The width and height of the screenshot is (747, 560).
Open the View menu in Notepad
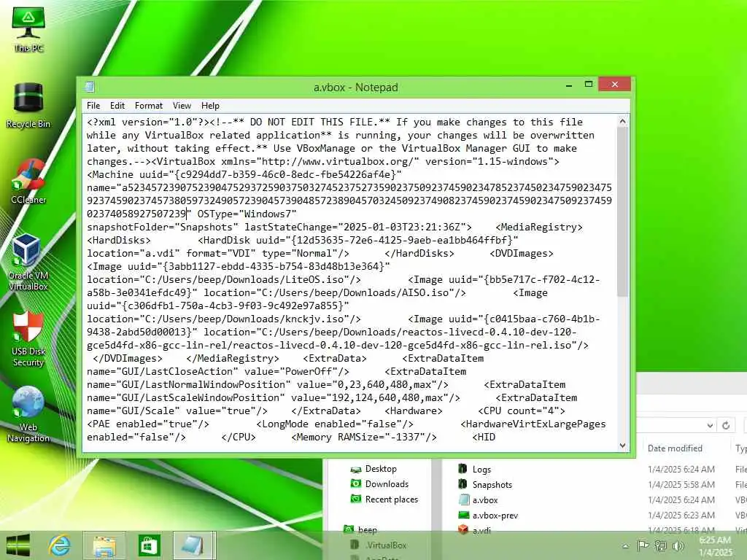tap(182, 106)
